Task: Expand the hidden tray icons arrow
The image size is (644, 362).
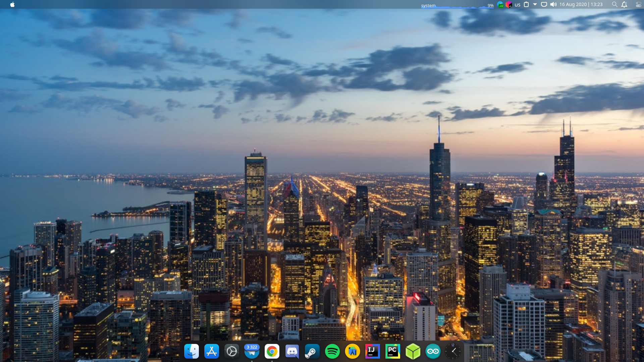Action: pos(535,4)
